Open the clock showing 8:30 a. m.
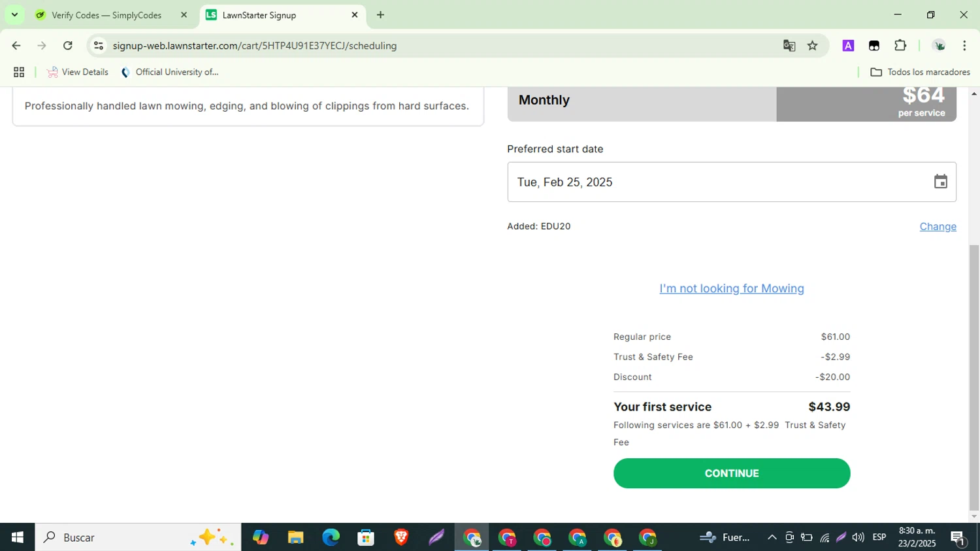This screenshot has width=980, height=551. click(917, 537)
